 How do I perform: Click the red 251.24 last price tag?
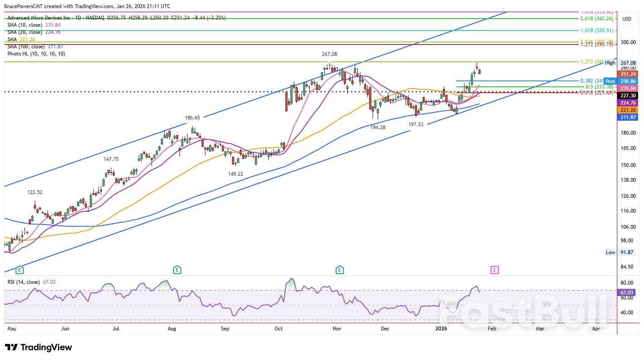tap(628, 74)
